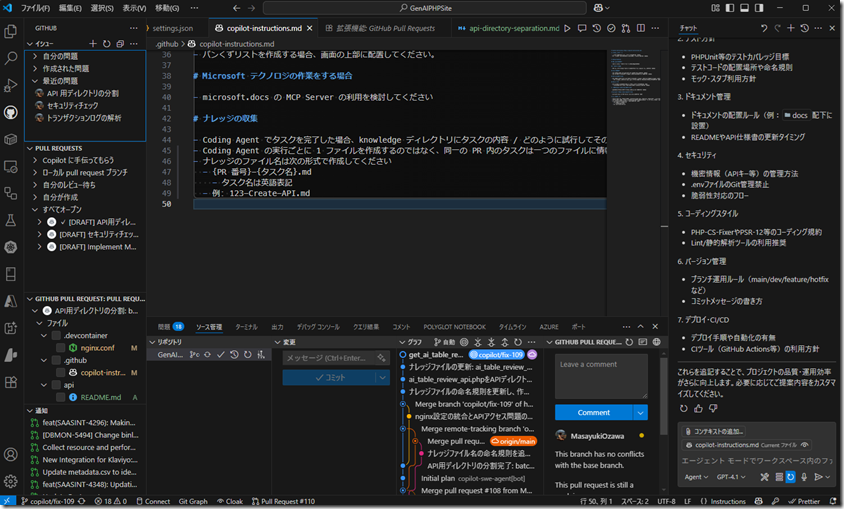Refresh GitHub pull request panel

tap(629, 342)
